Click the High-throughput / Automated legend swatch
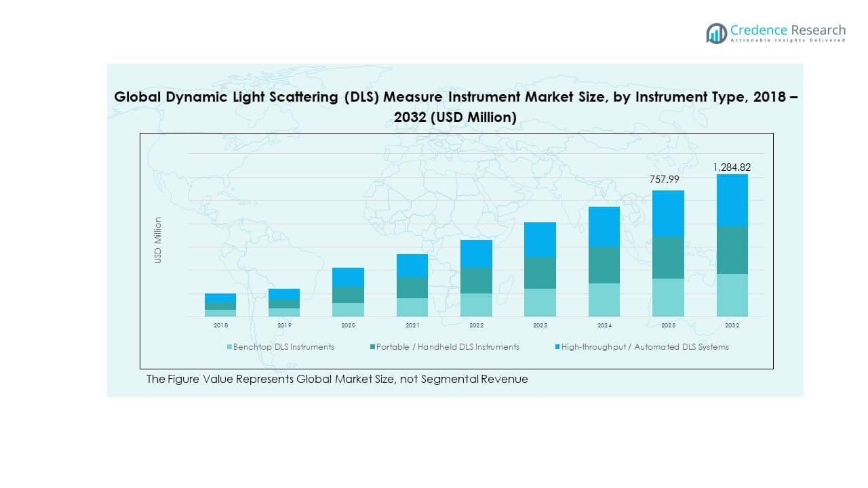This screenshot has width=868, height=488. coord(557,347)
